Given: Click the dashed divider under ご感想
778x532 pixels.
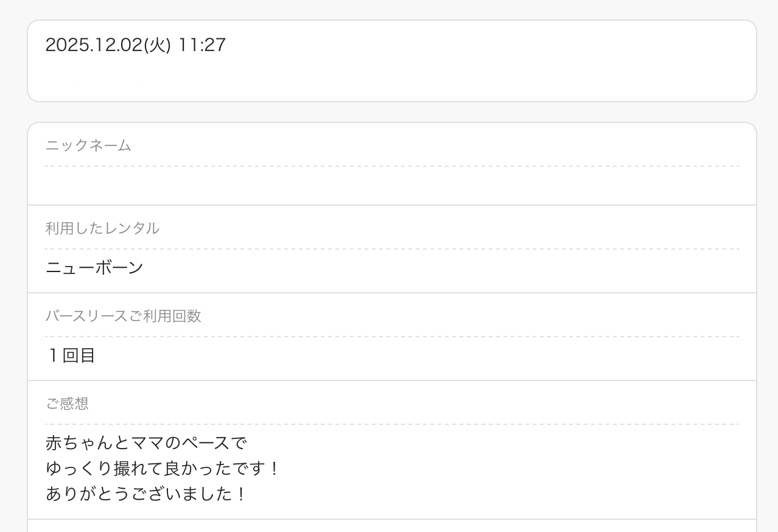Looking at the screenshot, I should tap(392, 424).
